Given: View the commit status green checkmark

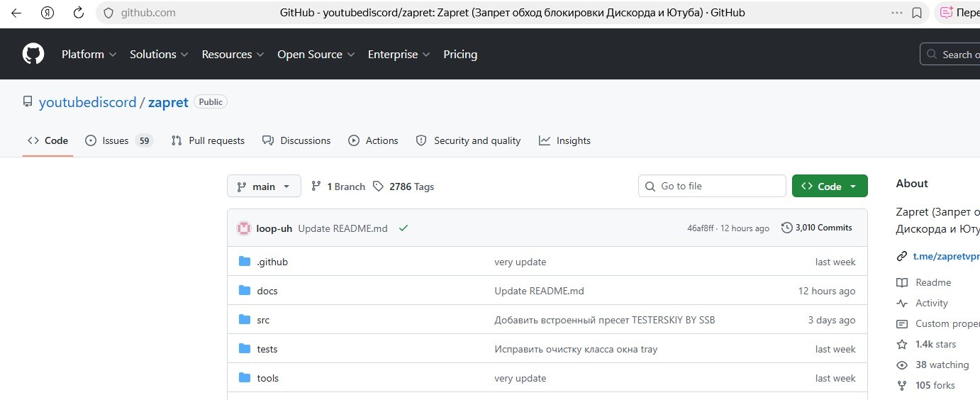Looking at the screenshot, I should point(403,228).
